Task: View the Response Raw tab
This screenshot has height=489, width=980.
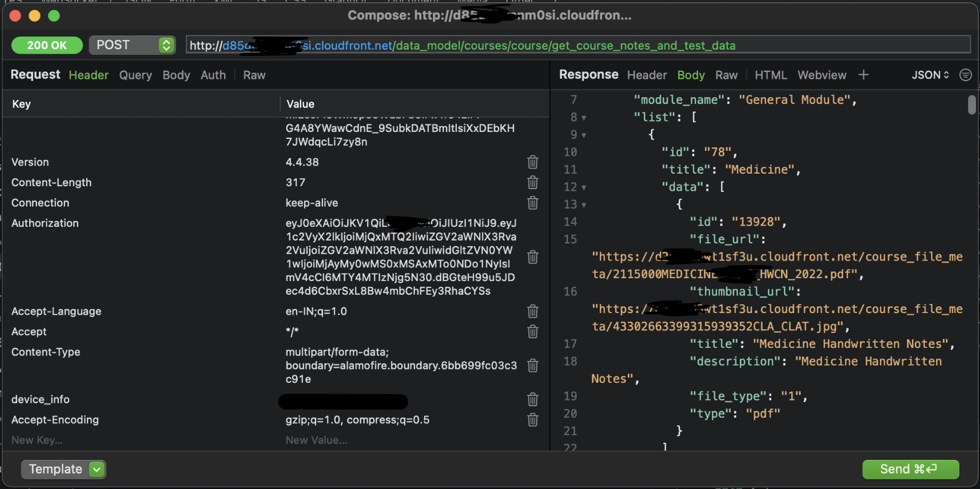Action: (726, 75)
